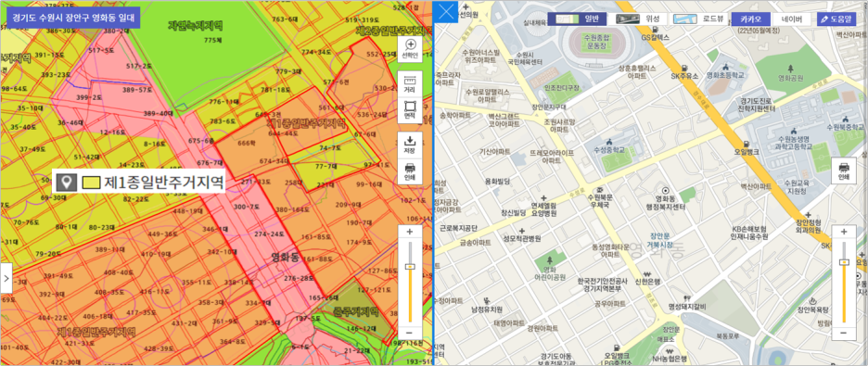Select 카카오 map provider
868x366 pixels.
[750, 19]
